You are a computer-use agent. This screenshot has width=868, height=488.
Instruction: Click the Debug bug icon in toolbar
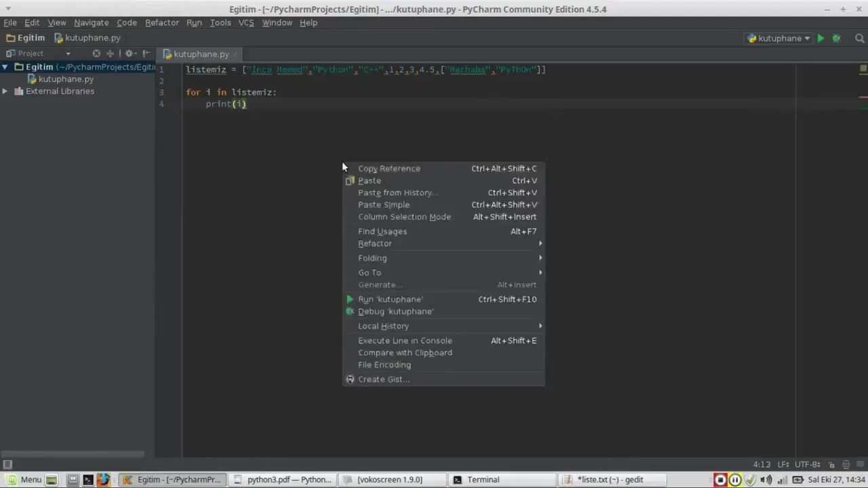tap(836, 39)
